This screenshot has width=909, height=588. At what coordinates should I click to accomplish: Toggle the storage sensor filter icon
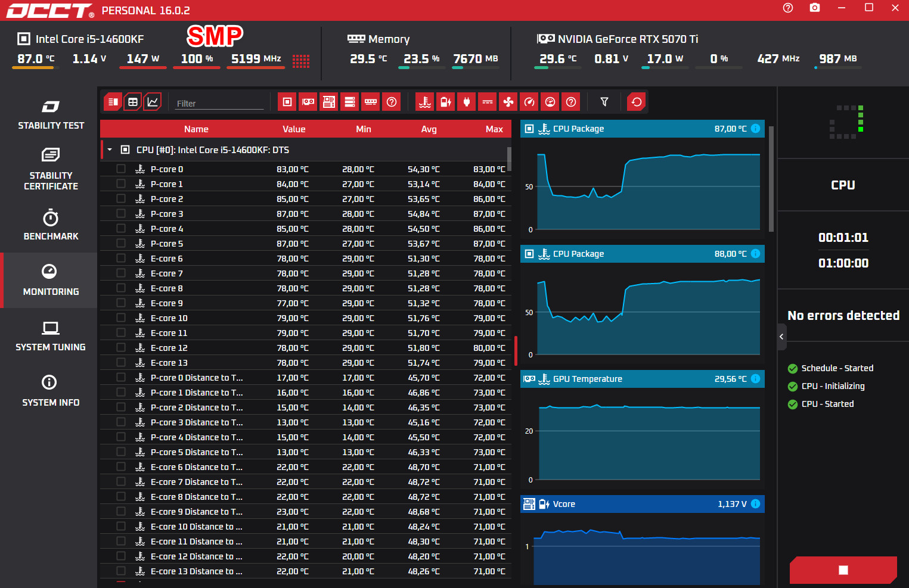tap(350, 102)
